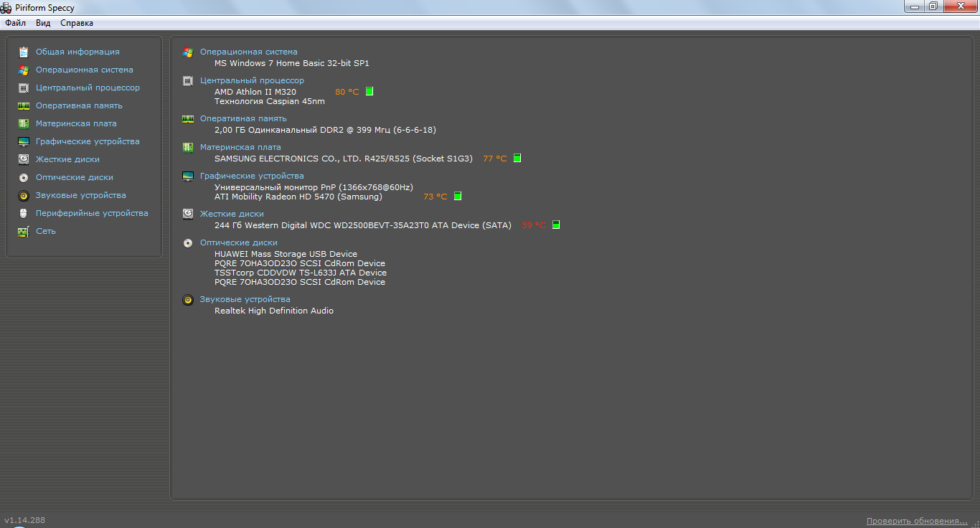The width and height of the screenshot is (980, 528).
Task: Click the ATI Mobility Radeon HD 5470 text
Action: coord(298,197)
